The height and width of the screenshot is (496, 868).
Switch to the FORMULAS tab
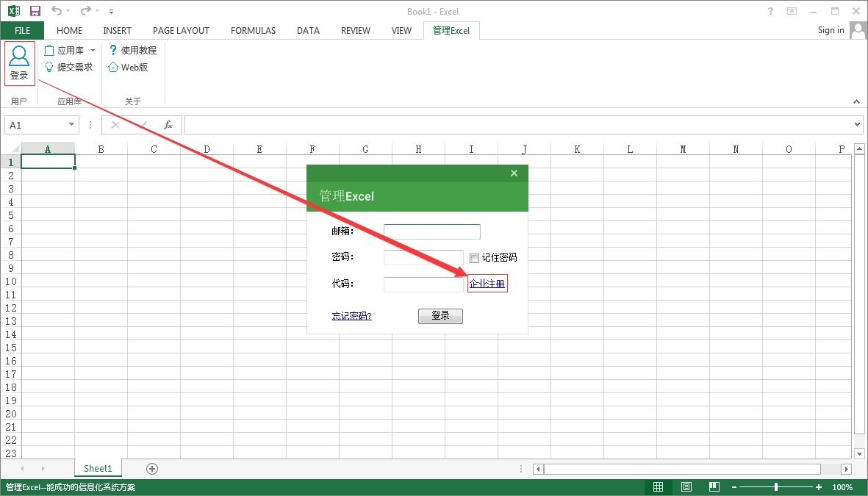[x=253, y=30]
